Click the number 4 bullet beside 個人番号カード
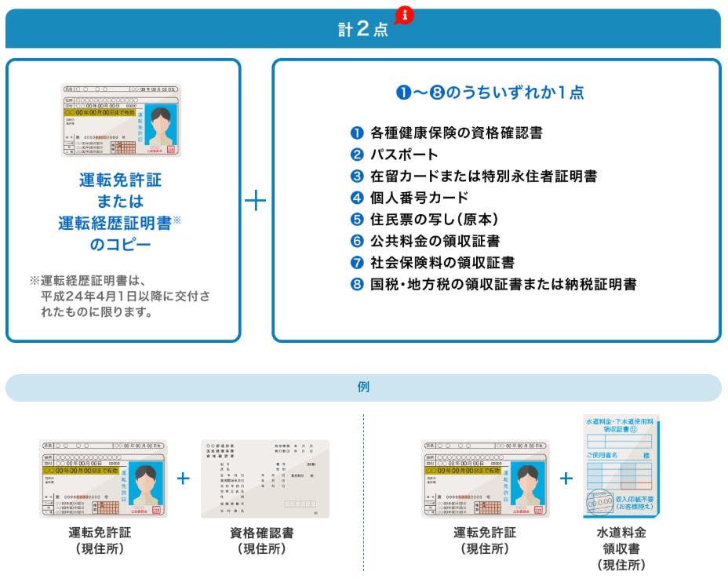Screen dimensions: 728x586 (358, 198)
